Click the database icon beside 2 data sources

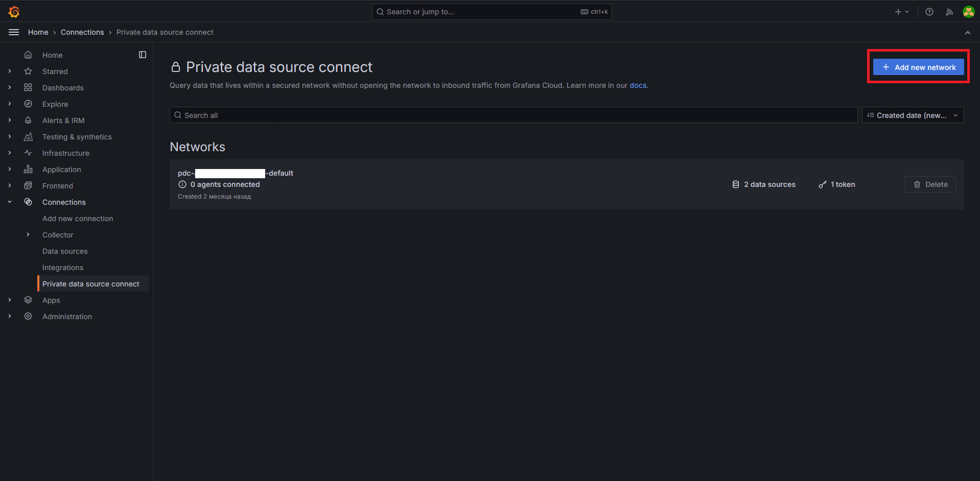pos(736,184)
